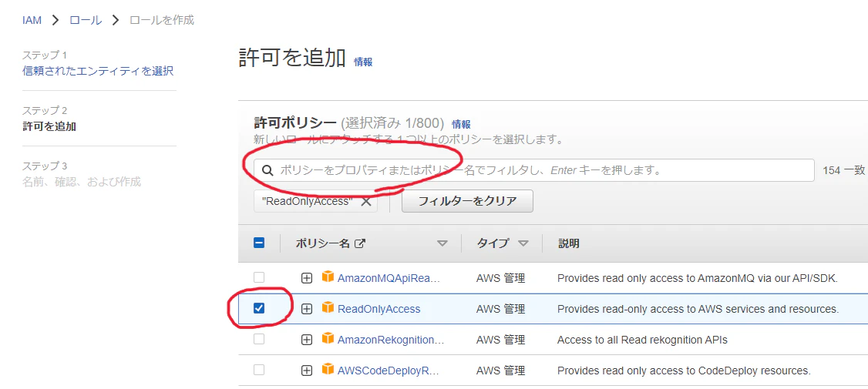Expand the ReadOnlyAccess policy details
The height and width of the screenshot is (389, 868).
307,309
